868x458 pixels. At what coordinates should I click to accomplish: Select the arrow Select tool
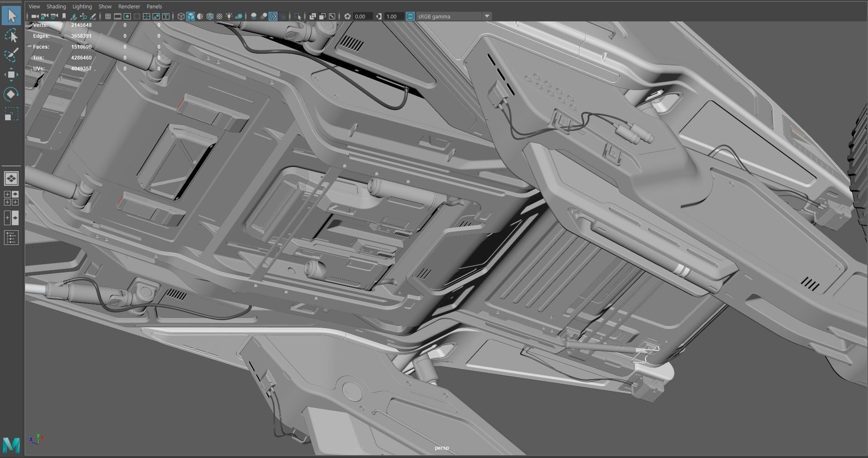11,16
